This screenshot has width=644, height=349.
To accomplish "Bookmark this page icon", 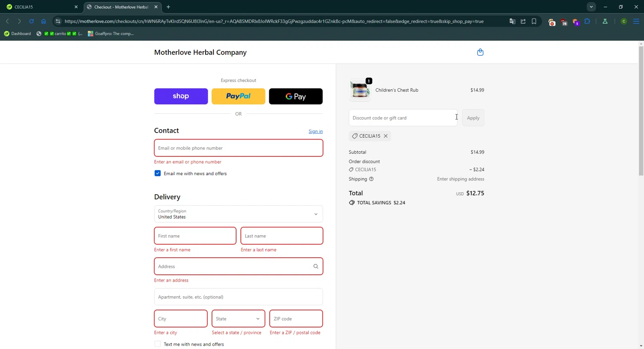I will 534,21.
